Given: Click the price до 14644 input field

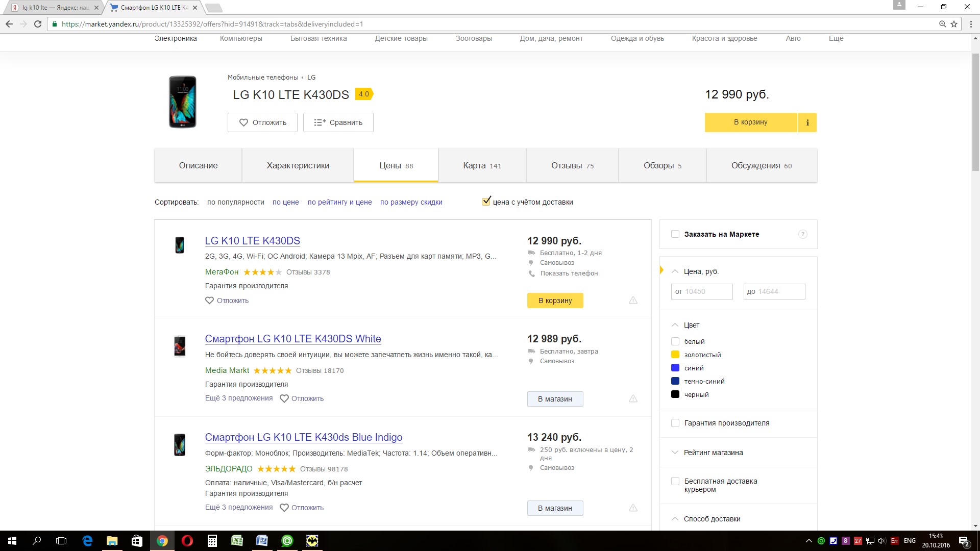Looking at the screenshot, I should click(774, 291).
